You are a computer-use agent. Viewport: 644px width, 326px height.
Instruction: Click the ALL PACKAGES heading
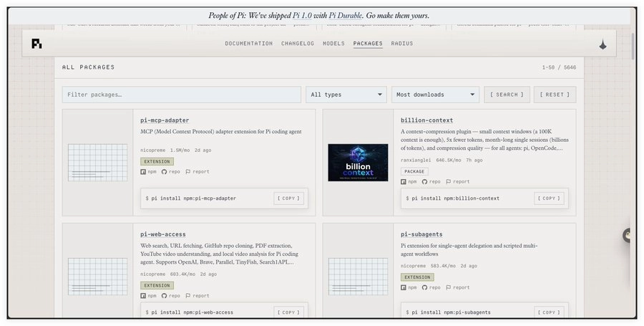[x=88, y=67]
